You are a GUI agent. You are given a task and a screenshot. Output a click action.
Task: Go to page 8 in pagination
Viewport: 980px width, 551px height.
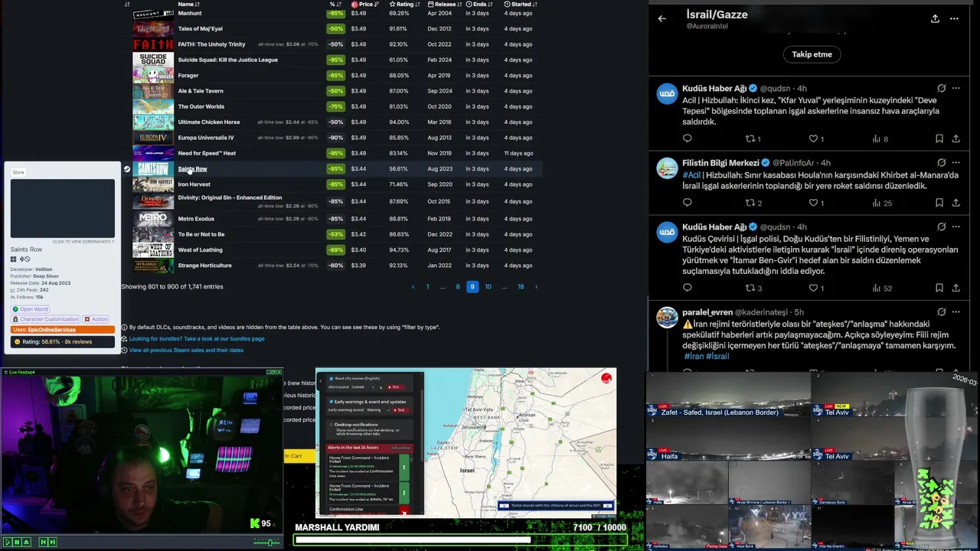coord(458,286)
